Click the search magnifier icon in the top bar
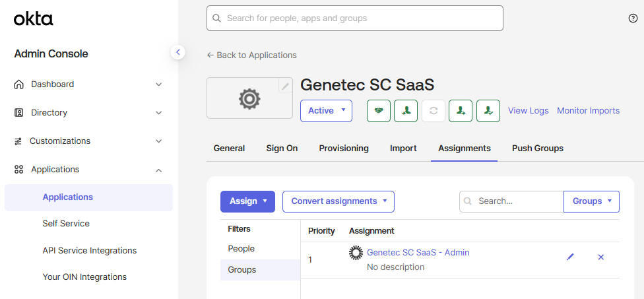The width and height of the screenshot is (644, 299). 216,18
